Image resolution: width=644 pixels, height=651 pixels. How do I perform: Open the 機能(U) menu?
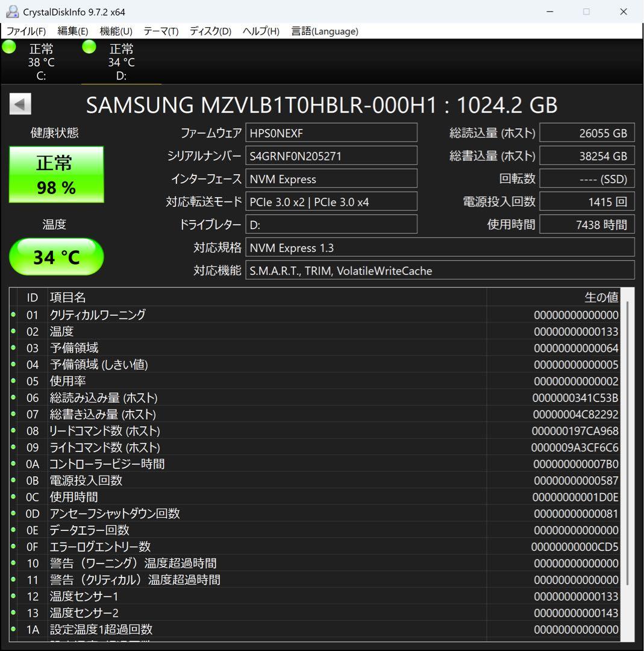tap(116, 31)
